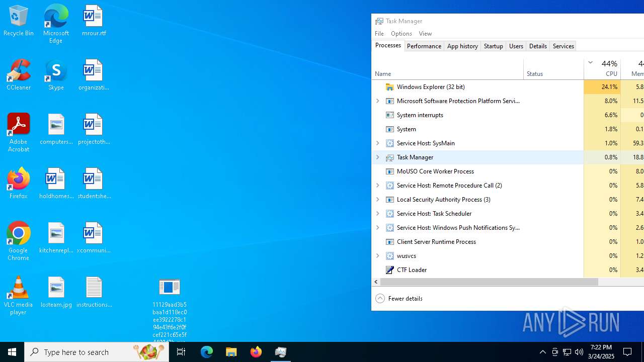Expand Service Host: Remote Procedure Call group
Viewport: 644px width, 362px height.
378,186
